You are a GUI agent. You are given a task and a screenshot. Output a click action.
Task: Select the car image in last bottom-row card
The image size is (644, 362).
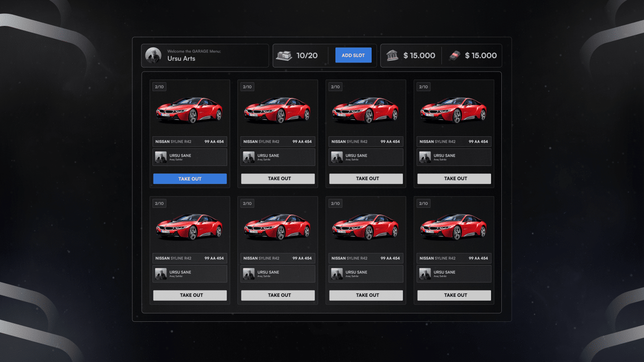tap(454, 227)
